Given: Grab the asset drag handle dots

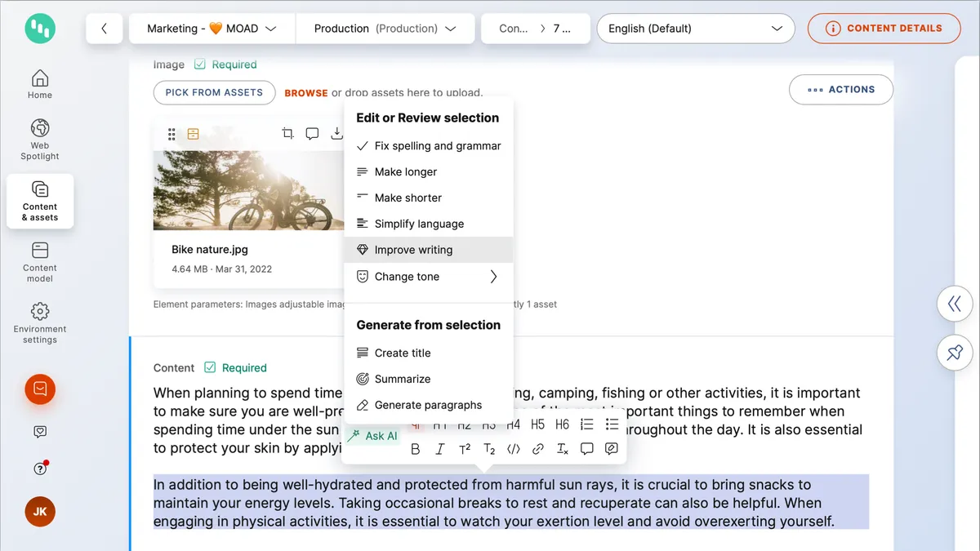Looking at the screenshot, I should [171, 134].
